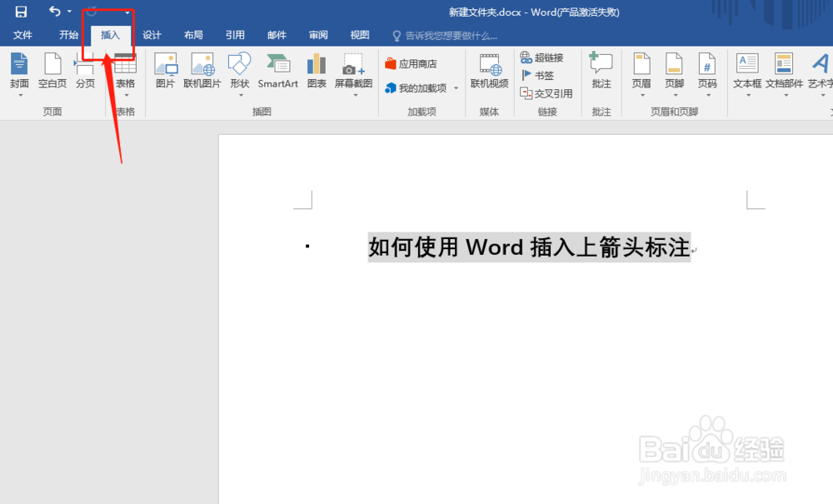
Task: Expand the 表格 dropdown arrow
Action: (127, 96)
